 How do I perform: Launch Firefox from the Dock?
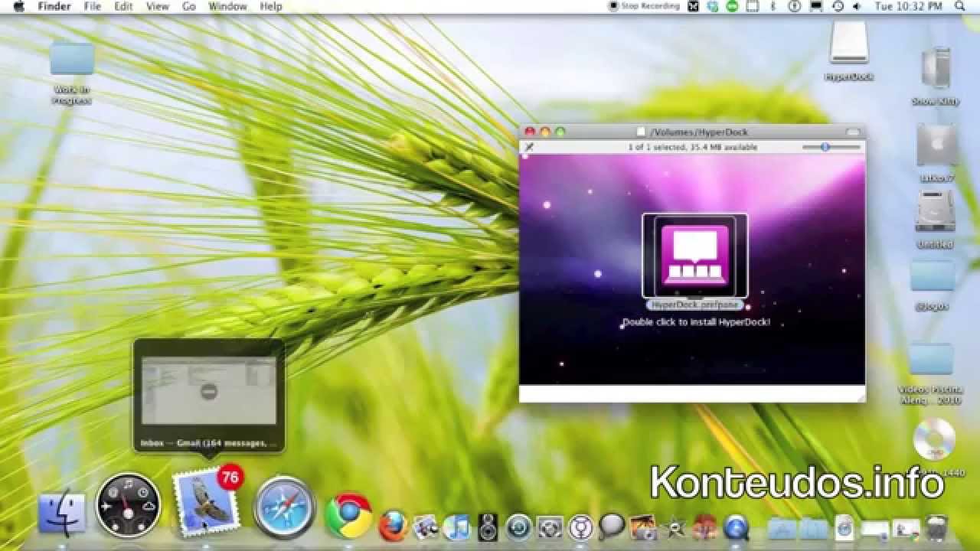click(393, 526)
